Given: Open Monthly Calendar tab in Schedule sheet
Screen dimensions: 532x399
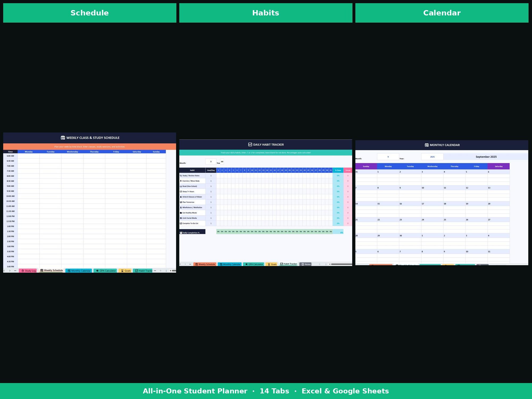Looking at the screenshot, I should 79,271.
